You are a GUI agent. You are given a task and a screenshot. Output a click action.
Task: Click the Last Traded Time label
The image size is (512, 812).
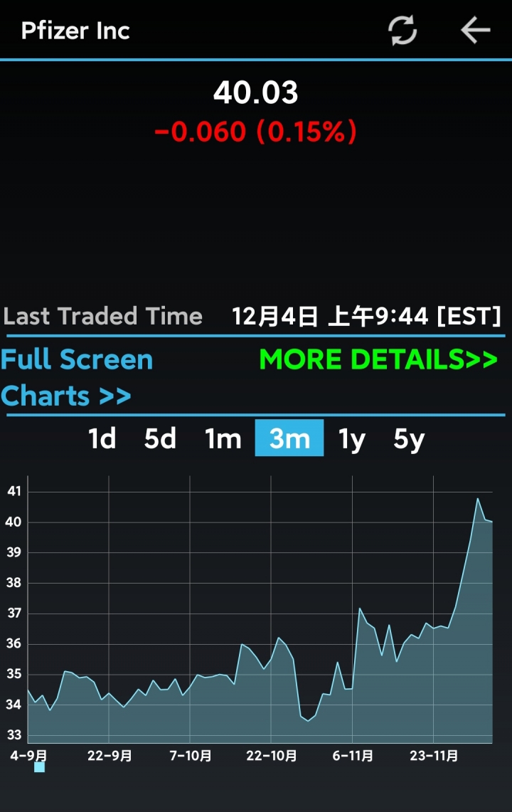[x=102, y=316]
